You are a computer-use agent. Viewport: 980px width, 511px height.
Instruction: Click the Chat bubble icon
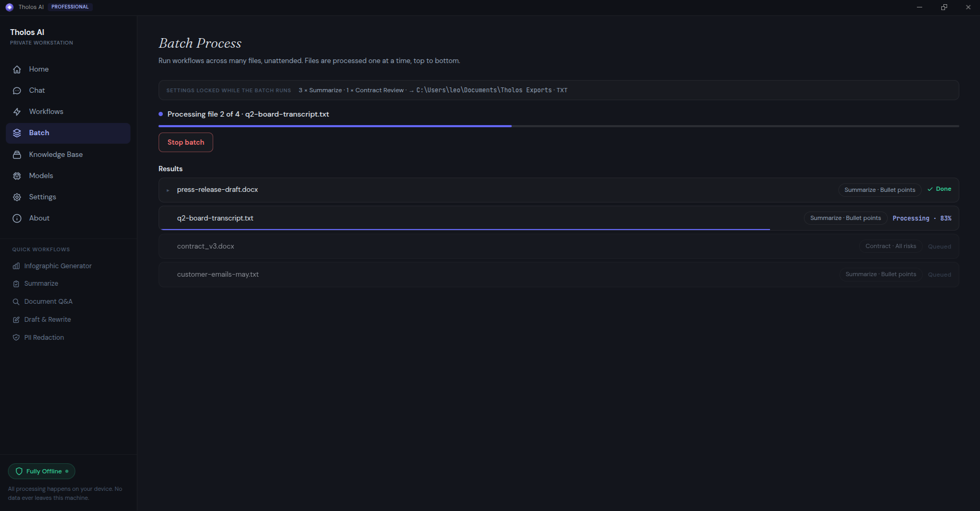[x=17, y=91]
